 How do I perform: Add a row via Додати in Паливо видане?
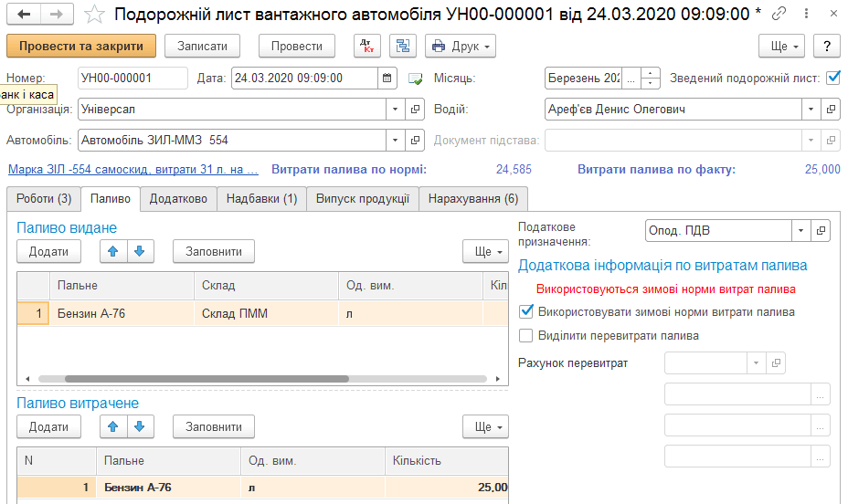(x=48, y=252)
